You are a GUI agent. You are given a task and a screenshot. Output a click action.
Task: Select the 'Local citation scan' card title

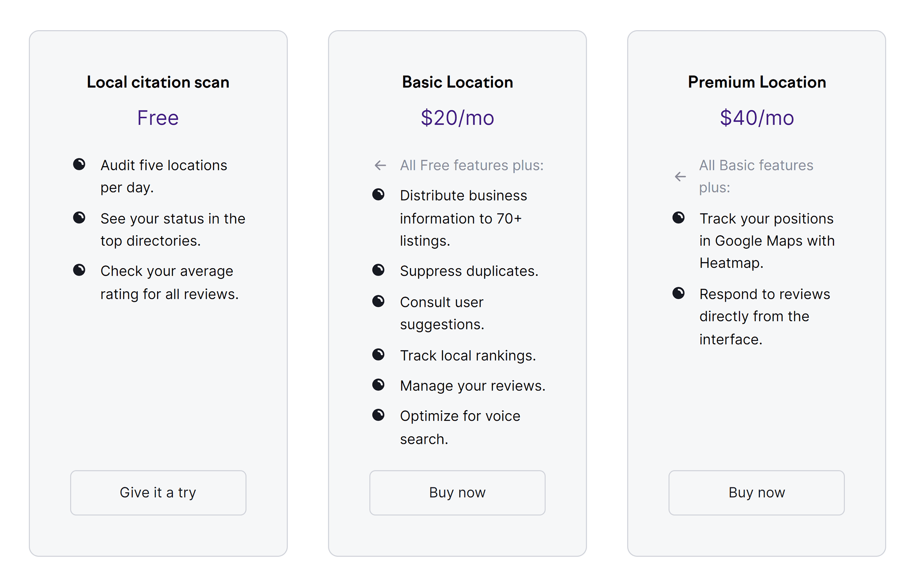158,82
